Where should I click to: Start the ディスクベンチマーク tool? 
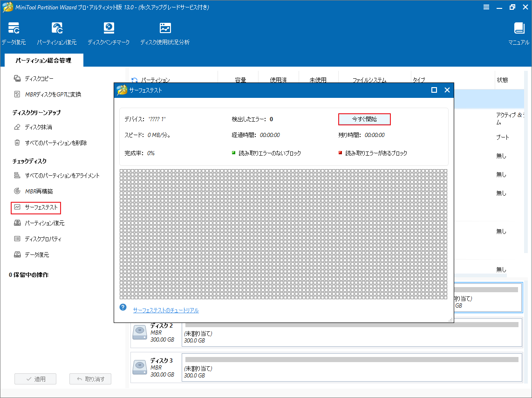109,32
